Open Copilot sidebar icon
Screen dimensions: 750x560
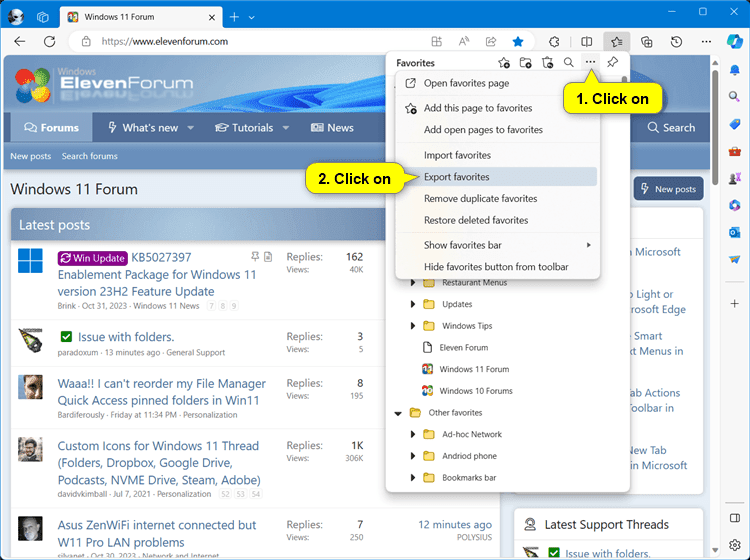tap(734, 42)
